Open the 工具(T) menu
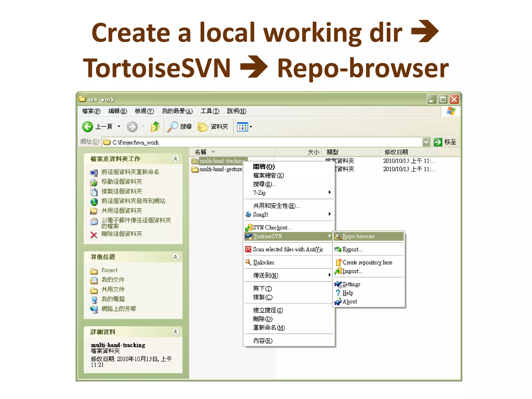This screenshot has height=399, width=532. pyautogui.click(x=210, y=111)
